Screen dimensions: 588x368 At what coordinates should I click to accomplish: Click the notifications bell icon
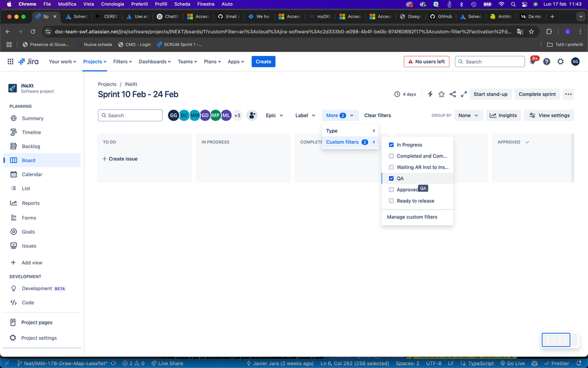[x=533, y=62]
